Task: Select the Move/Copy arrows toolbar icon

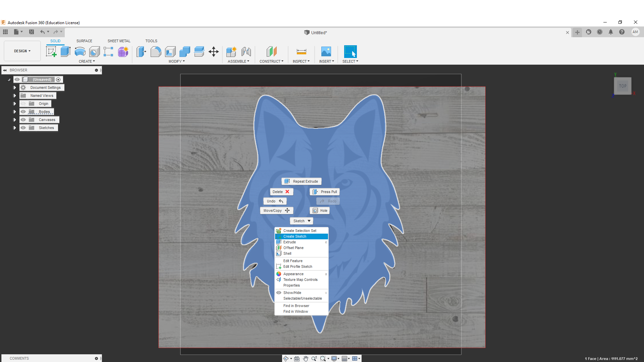Action: (x=213, y=52)
